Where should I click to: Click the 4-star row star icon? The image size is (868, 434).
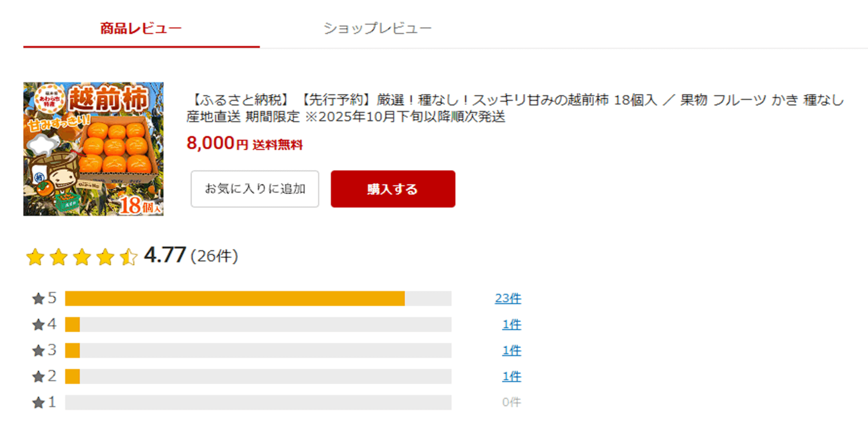(x=38, y=324)
